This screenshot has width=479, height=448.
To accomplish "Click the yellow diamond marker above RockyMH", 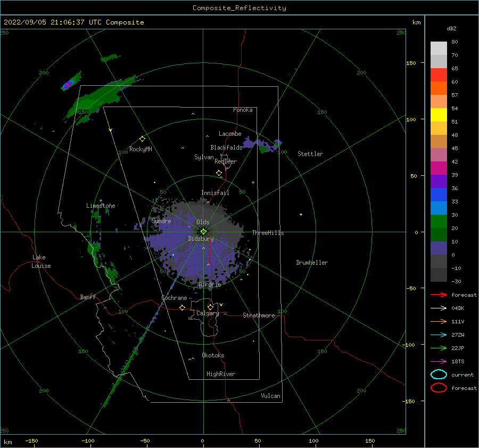I will [x=142, y=139].
